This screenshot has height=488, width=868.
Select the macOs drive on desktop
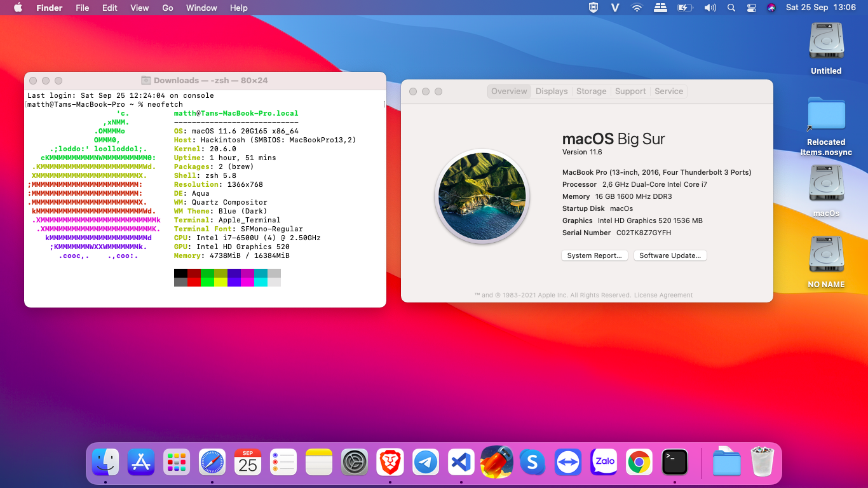(826, 191)
